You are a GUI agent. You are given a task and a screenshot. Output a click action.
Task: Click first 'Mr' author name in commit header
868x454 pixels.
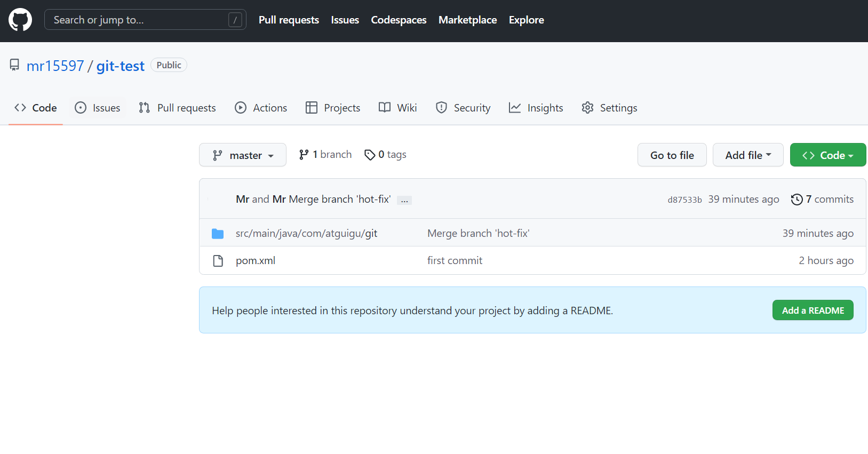click(x=243, y=199)
